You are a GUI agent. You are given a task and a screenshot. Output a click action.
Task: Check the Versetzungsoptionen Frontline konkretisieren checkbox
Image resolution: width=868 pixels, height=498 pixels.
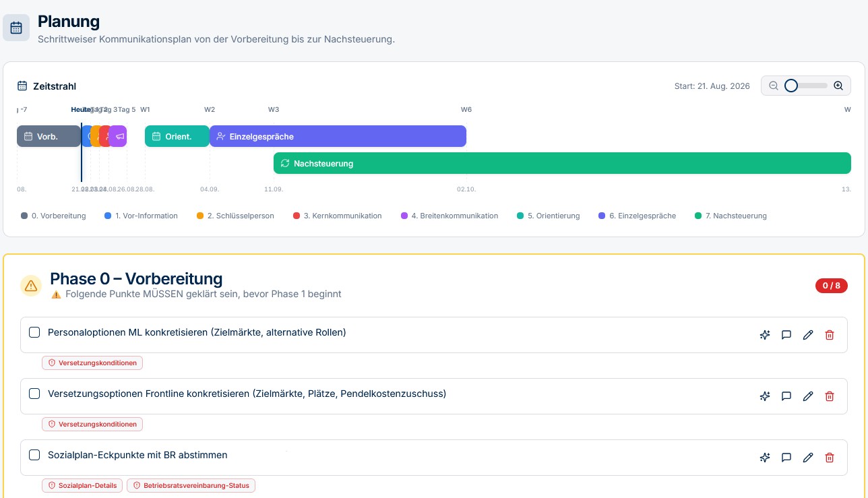(34, 394)
